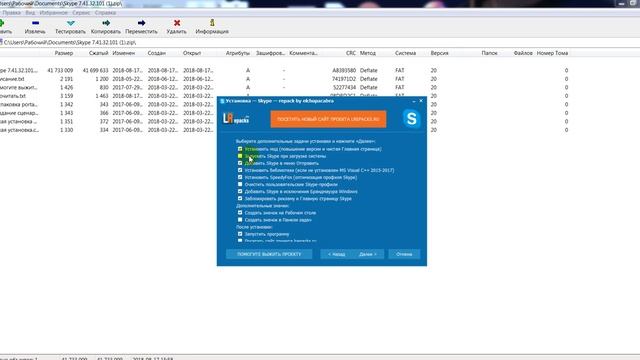Click the Назад (Back) button
The height and width of the screenshot is (360, 640).
tap(336, 254)
